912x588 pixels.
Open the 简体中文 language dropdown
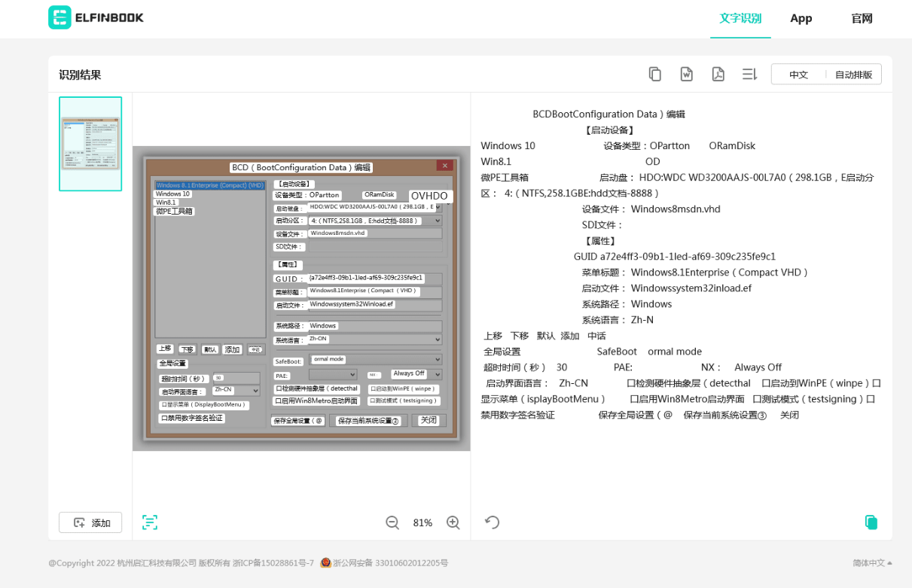click(x=872, y=563)
